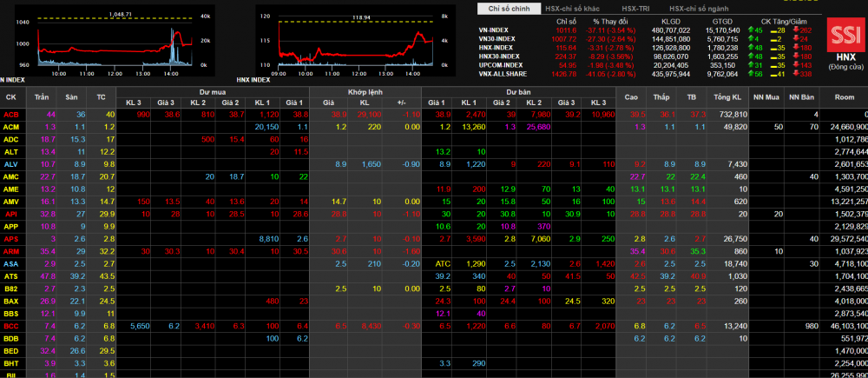Click the red down arrow in VN-INDEX row

click(x=797, y=30)
